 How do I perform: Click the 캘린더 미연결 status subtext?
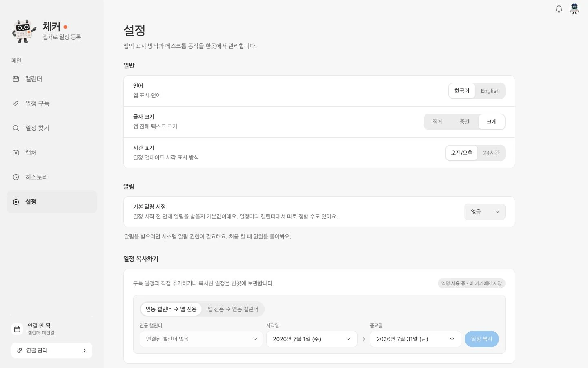tap(41, 333)
